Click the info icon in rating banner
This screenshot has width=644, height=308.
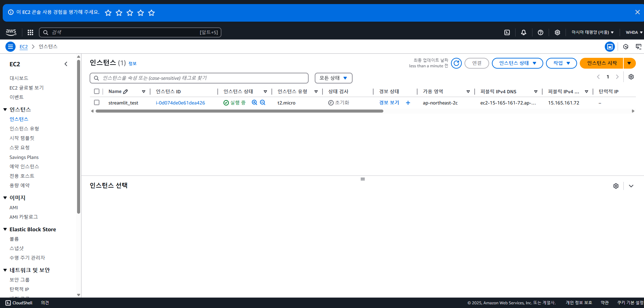click(x=11, y=12)
